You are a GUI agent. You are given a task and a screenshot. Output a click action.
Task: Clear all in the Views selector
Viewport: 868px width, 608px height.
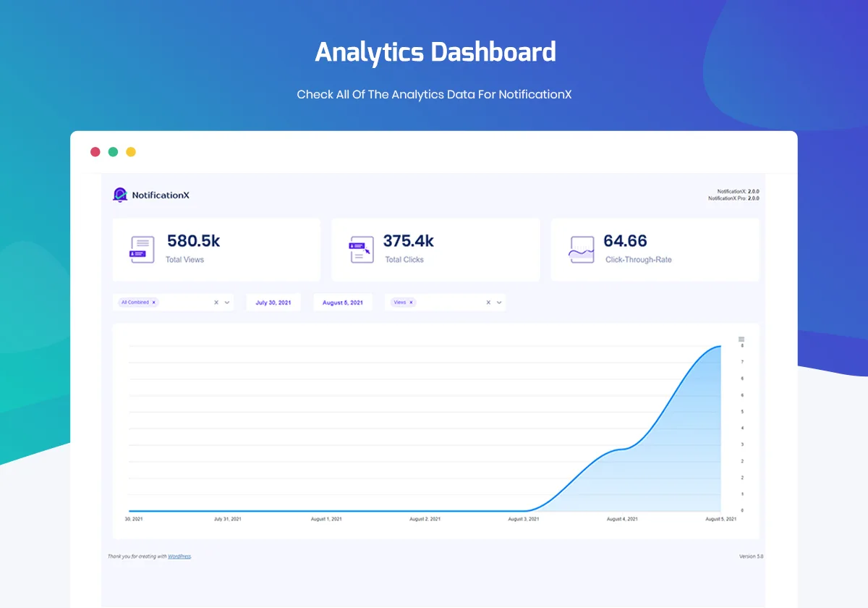coord(488,303)
